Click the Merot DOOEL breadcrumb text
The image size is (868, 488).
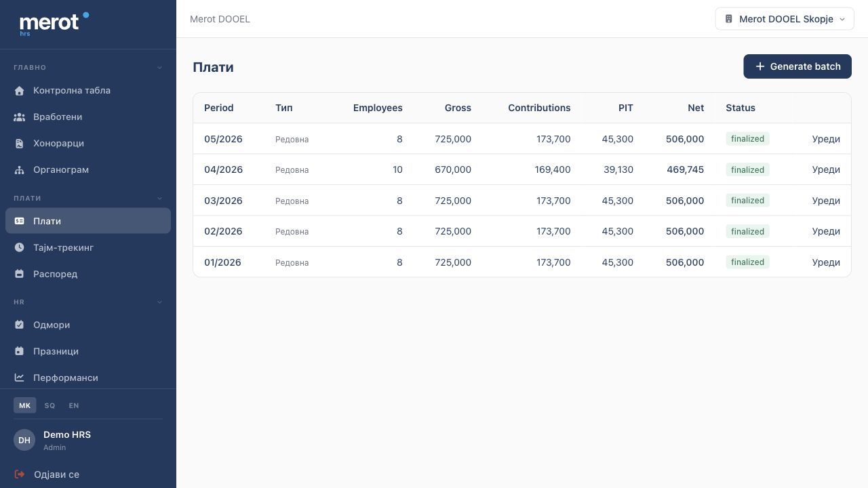pos(220,19)
